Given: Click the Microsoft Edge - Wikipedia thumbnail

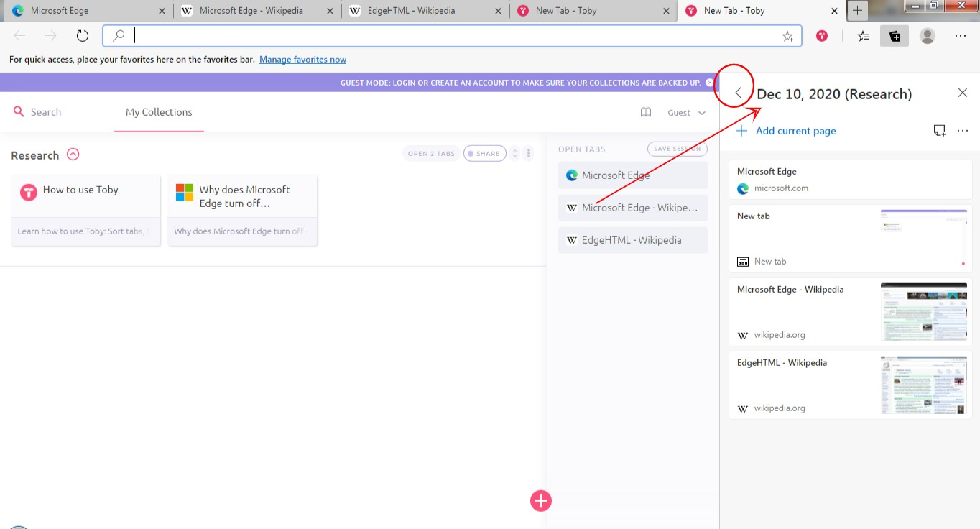Looking at the screenshot, I should point(923,312).
